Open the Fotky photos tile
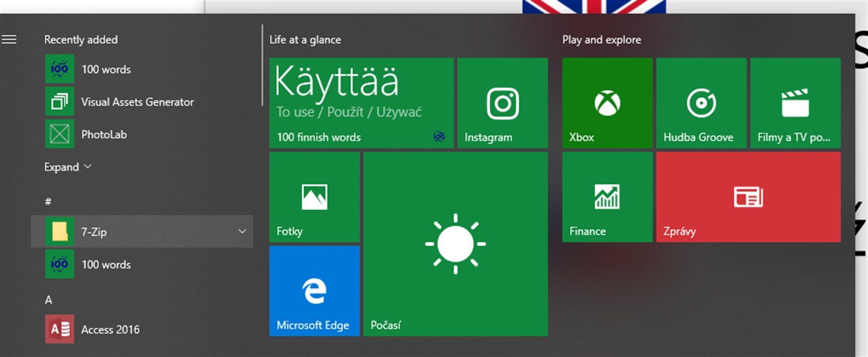Image resolution: width=868 pixels, height=357 pixels. (x=314, y=197)
